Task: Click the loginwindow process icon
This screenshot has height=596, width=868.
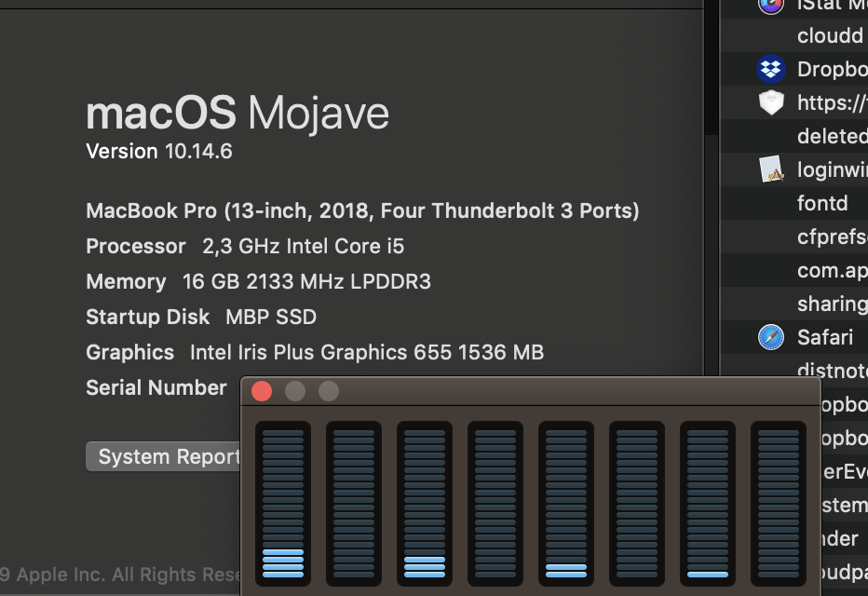Action: (x=770, y=169)
